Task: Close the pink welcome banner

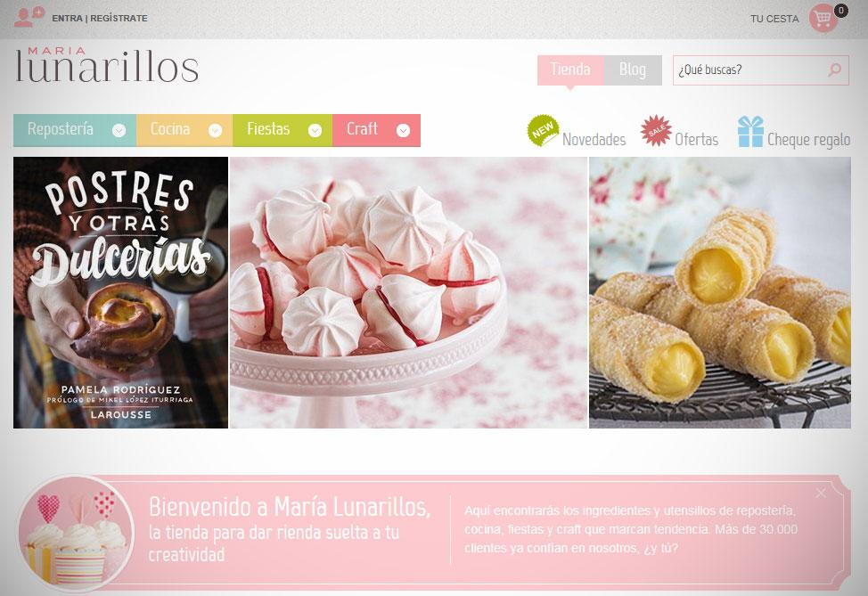Action: click(x=821, y=493)
